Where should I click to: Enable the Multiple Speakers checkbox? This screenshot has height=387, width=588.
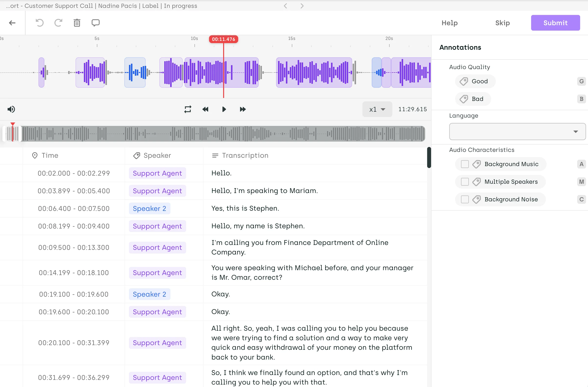pos(465,182)
